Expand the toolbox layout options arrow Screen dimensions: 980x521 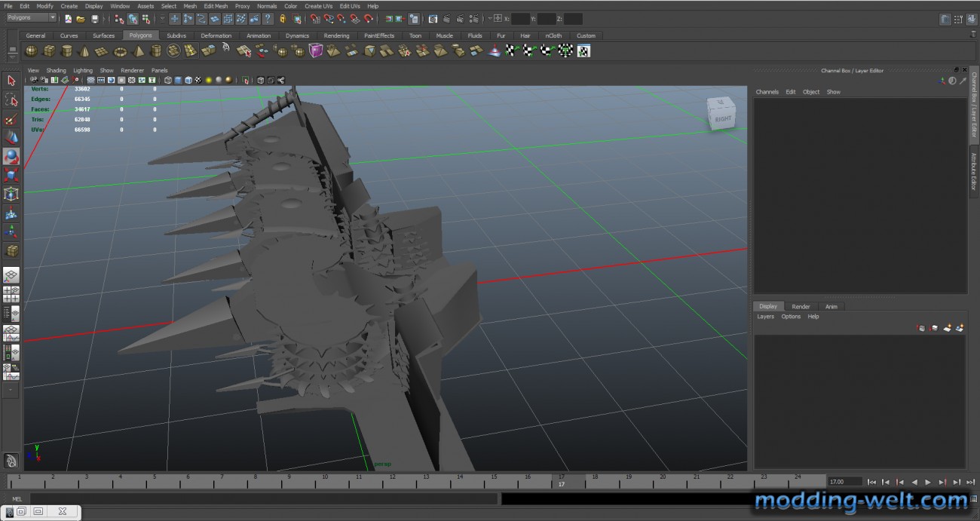pos(11,391)
